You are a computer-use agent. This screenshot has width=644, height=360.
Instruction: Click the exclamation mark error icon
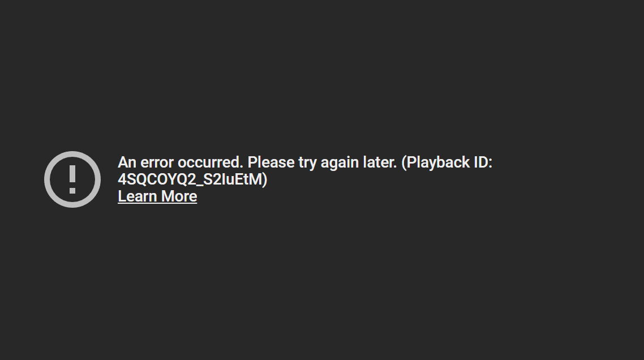click(x=72, y=179)
